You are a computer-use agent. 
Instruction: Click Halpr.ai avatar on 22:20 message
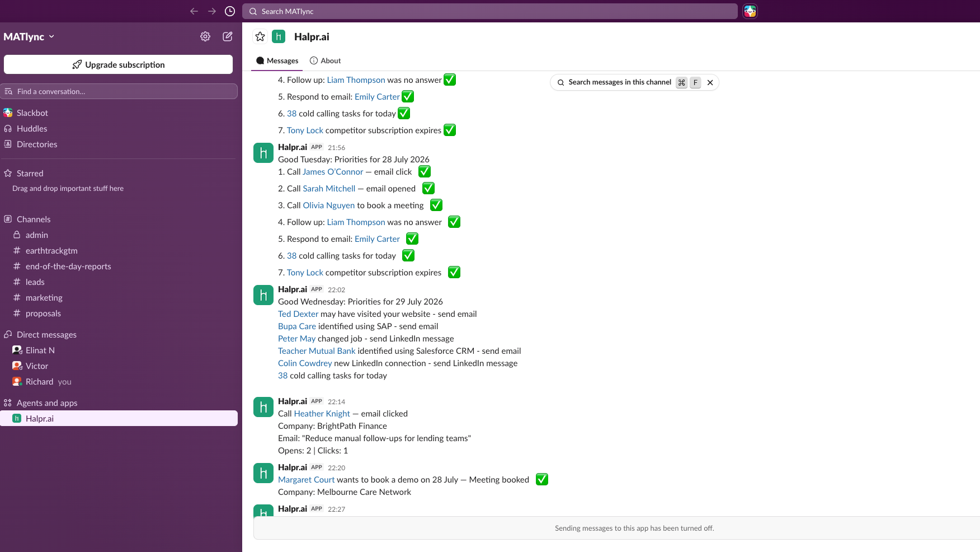pos(263,473)
